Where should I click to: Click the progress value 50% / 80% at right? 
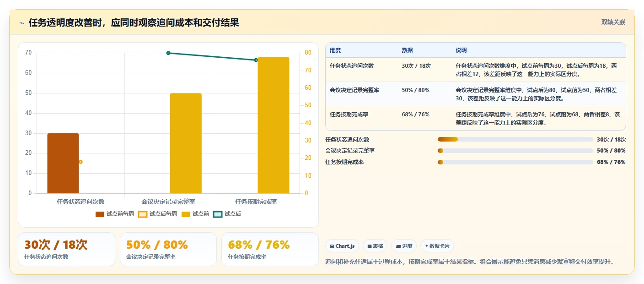[x=612, y=151]
